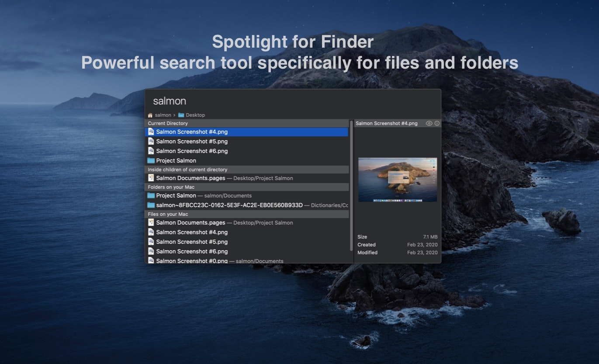This screenshot has width=599, height=364.
Task: Click the Files on your Mac header
Action: point(246,214)
